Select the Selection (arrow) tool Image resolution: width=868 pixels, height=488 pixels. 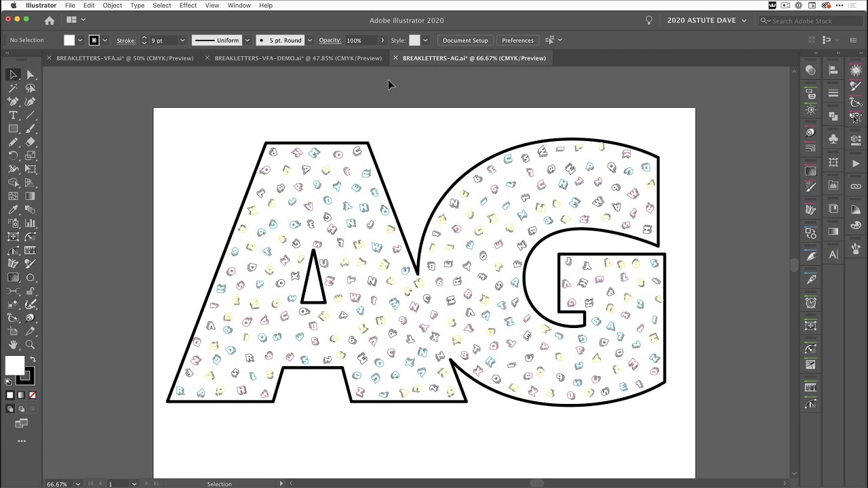(x=14, y=75)
